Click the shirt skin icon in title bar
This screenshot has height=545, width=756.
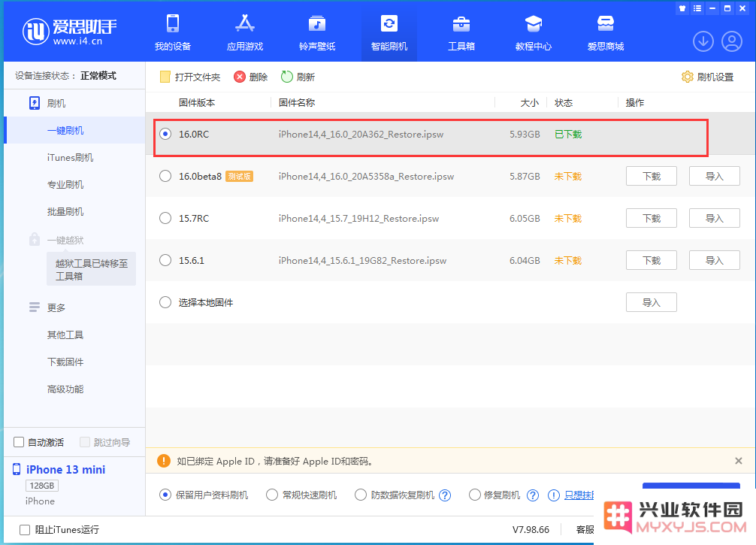pyautogui.click(x=682, y=8)
